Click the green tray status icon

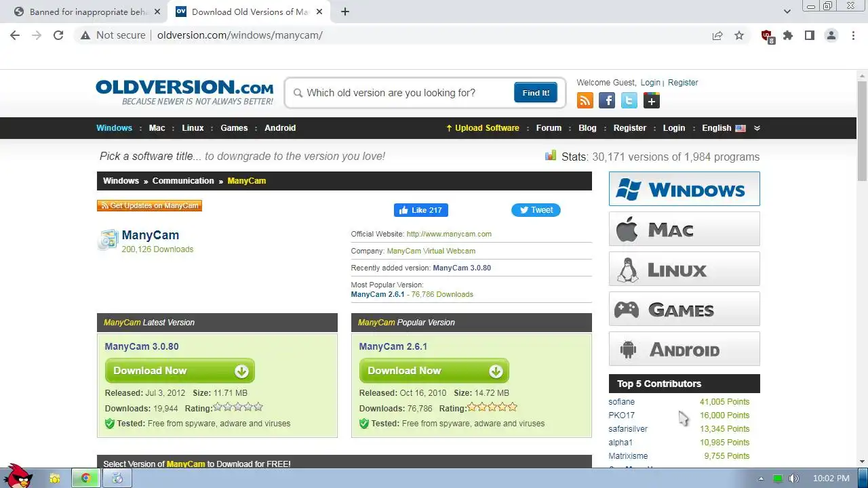click(x=778, y=479)
